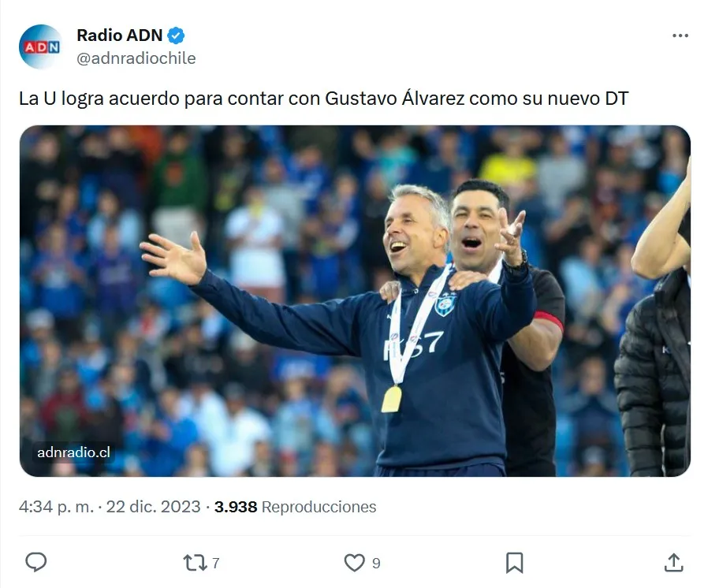This screenshot has height=588, width=708.
Task: Like the tweet with heart icon
Action: point(355,563)
